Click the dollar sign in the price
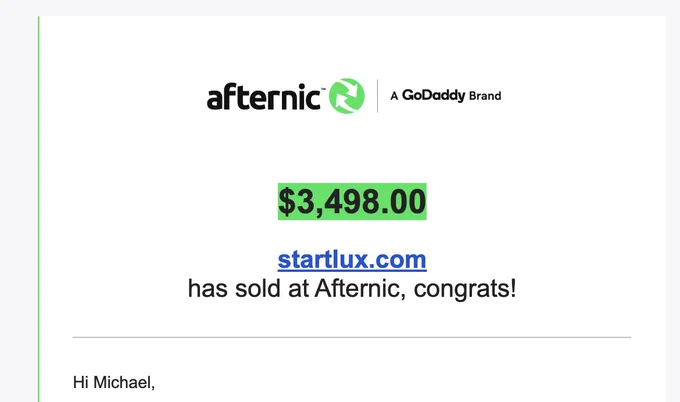The image size is (680, 402). (287, 202)
